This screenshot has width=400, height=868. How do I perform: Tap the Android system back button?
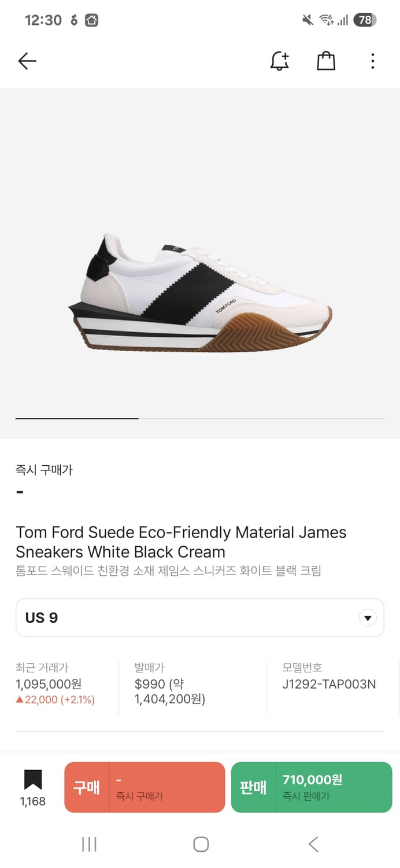[x=313, y=844]
